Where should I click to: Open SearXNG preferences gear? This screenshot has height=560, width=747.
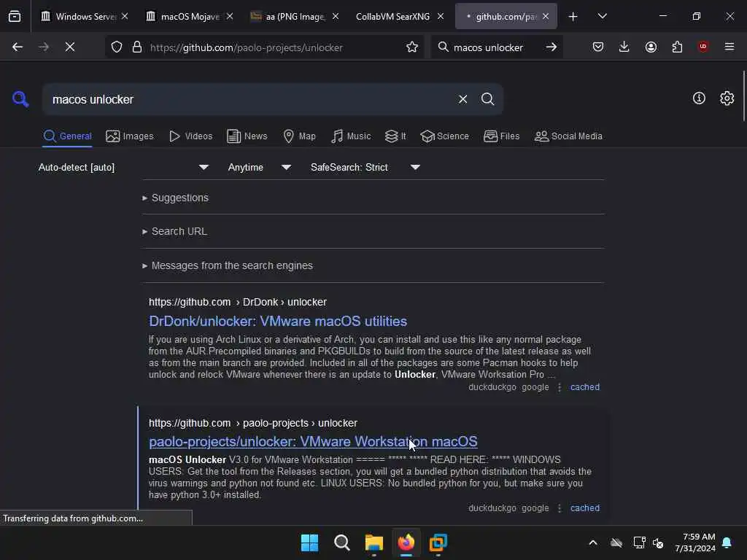click(x=727, y=98)
